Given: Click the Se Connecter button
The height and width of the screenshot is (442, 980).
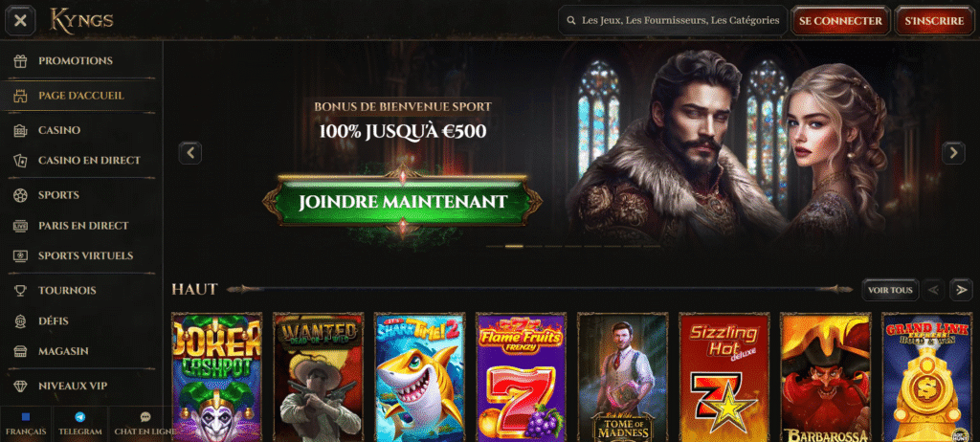Looking at the screenshot, I should (840, 21).
